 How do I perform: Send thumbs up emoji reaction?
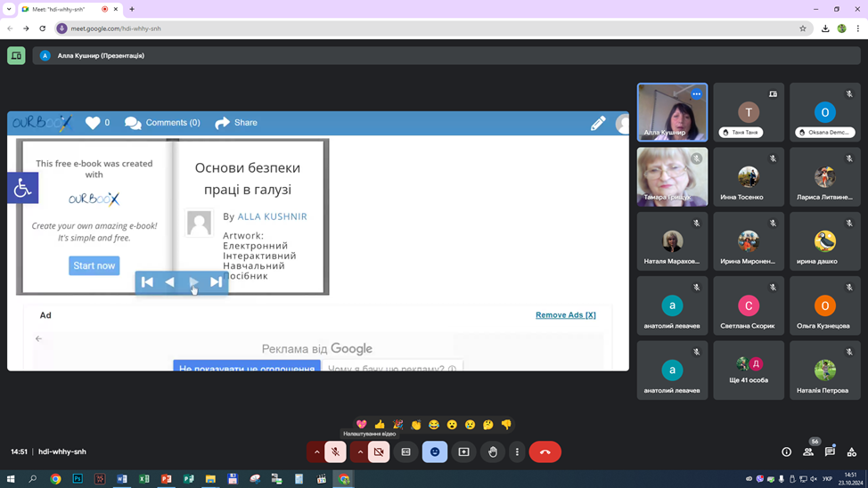point(380,425)
